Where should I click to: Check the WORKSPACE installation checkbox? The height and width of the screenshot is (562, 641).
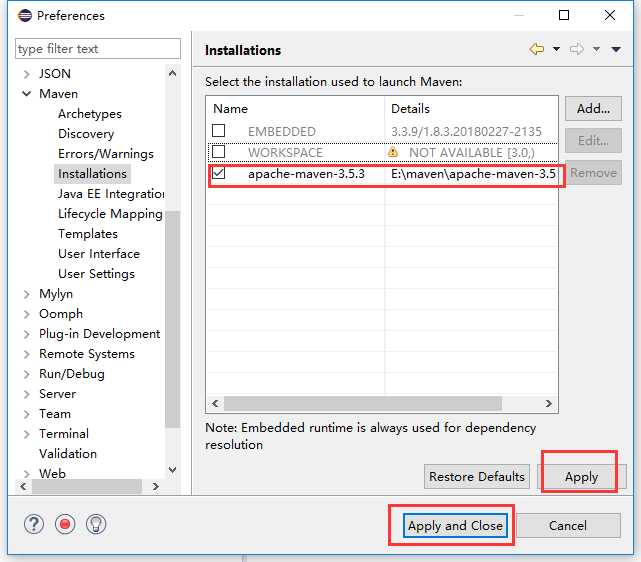click(x=219, y=152)
